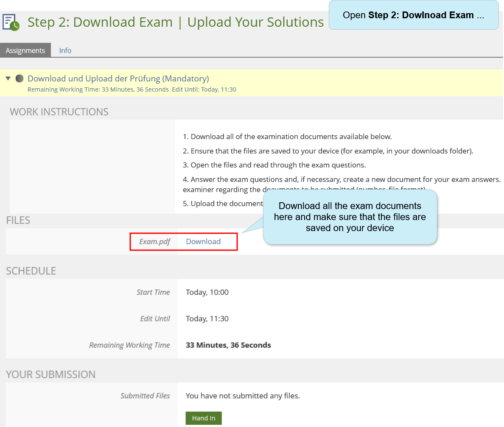The width and height of the screenshot is (504, 427).
Task: Collapse the Download und Upload section triangle
Action: [x=8, y=79]
